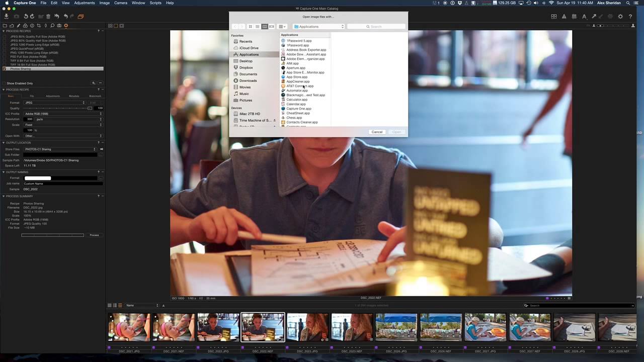Uncheck the Photos Sharing recipe checkbox

point(5,69)
